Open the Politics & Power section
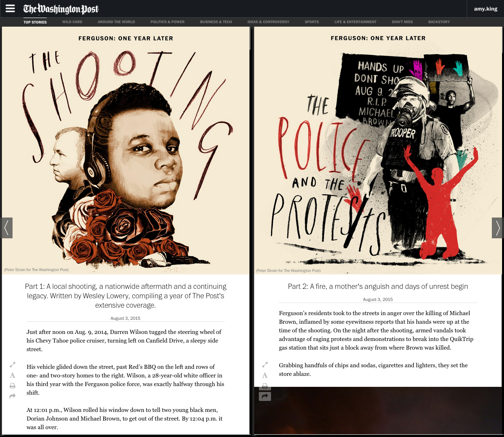 pos(167,22)
